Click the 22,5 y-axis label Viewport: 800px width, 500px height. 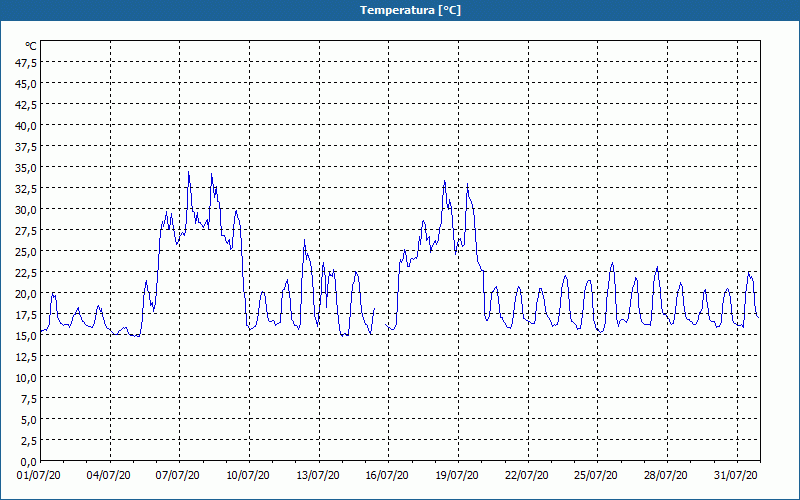click(27, 273)
